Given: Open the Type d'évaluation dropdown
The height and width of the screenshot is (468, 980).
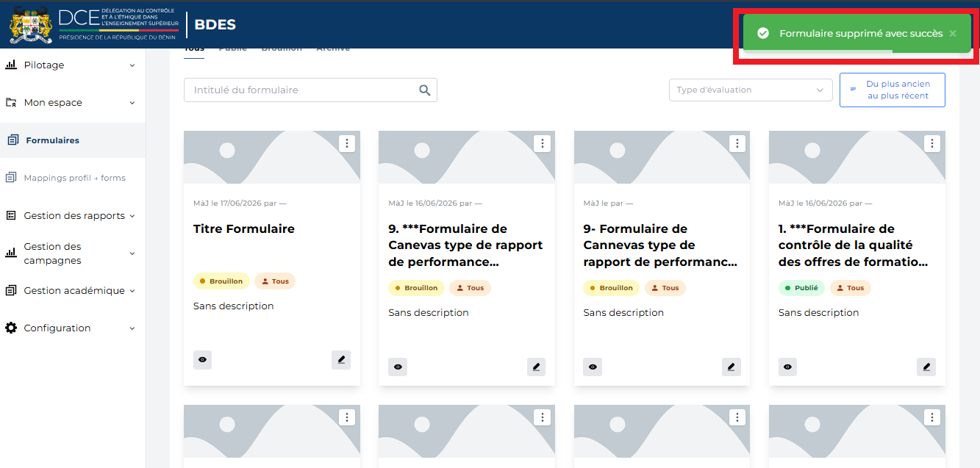Looking at the screenshot, I should tap(751, 90).
